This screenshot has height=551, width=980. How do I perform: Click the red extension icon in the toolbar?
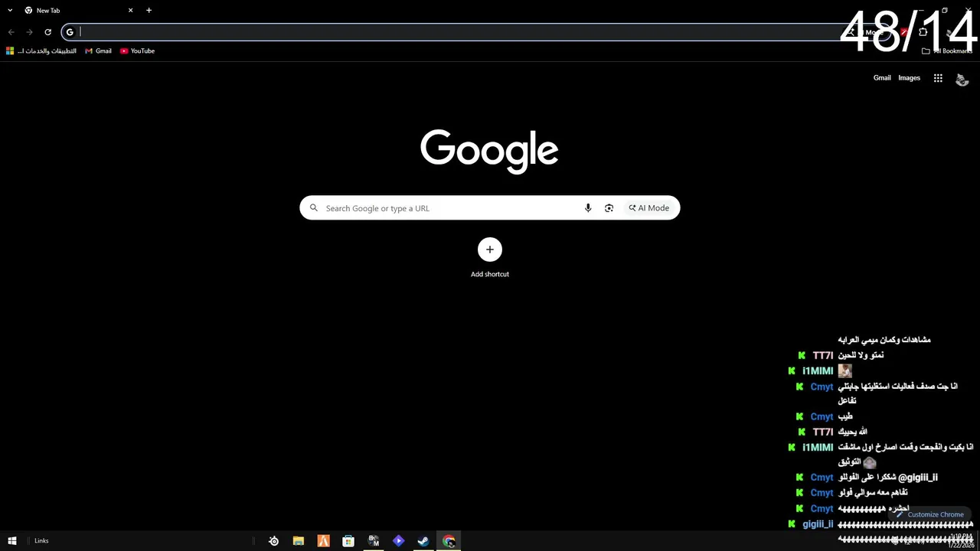pyautogui.click(x=904, y=32)
